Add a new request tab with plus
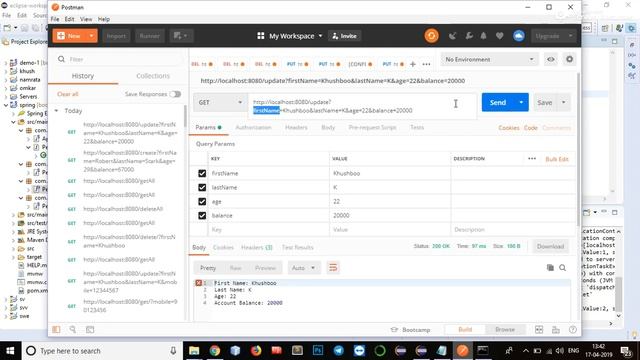Image resolution: width=640 pixels, height=360 pixels. point(413,64)
